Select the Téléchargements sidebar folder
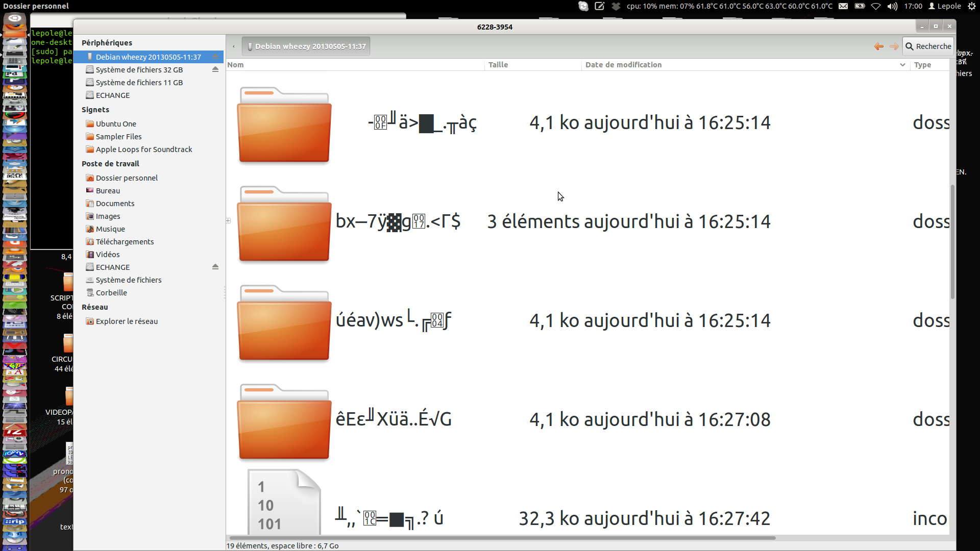This screenshot has width=980, height=551. coord(125,242)
